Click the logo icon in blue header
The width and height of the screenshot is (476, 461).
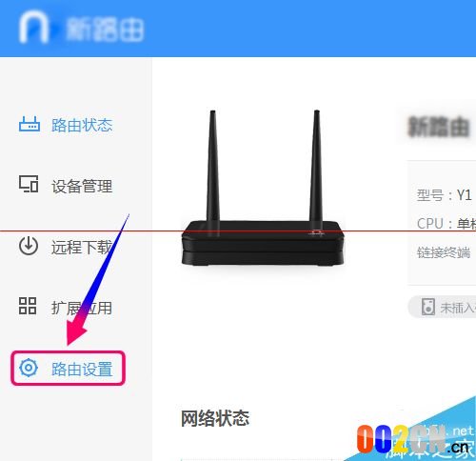(x=33, y=27)
